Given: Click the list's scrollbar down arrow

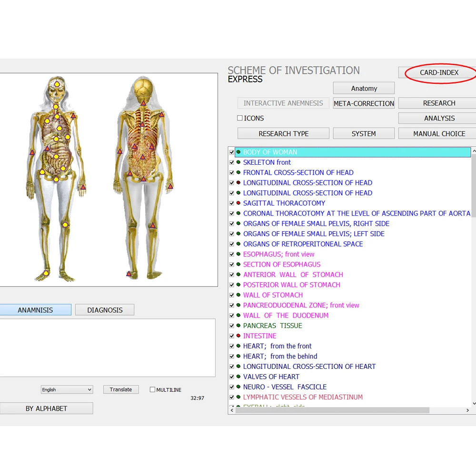Looking at the screenshot, I should click(474, 404).
